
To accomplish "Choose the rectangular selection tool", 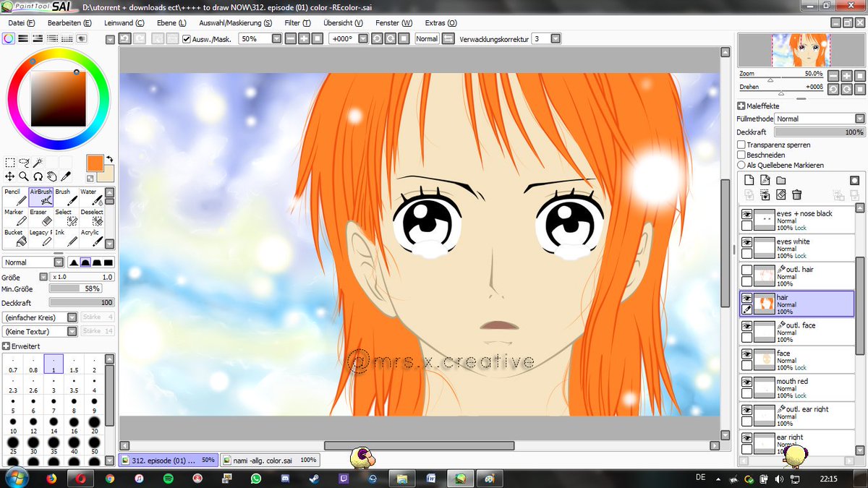I will coord(10,163).
